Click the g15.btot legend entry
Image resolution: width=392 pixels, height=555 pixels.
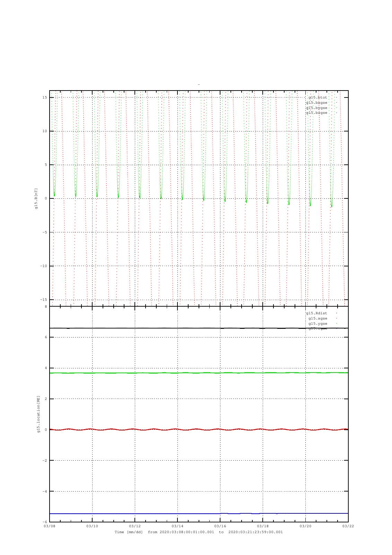click(x=317, y=97)
